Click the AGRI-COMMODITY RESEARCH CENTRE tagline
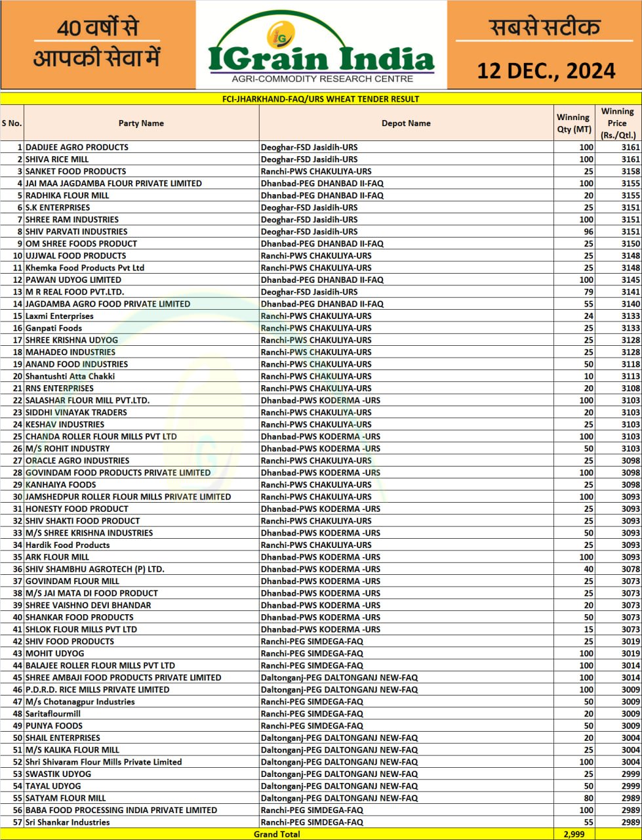The width and height of the screenshot is (642, 840). pyautogui.click(x=322, y=79)
